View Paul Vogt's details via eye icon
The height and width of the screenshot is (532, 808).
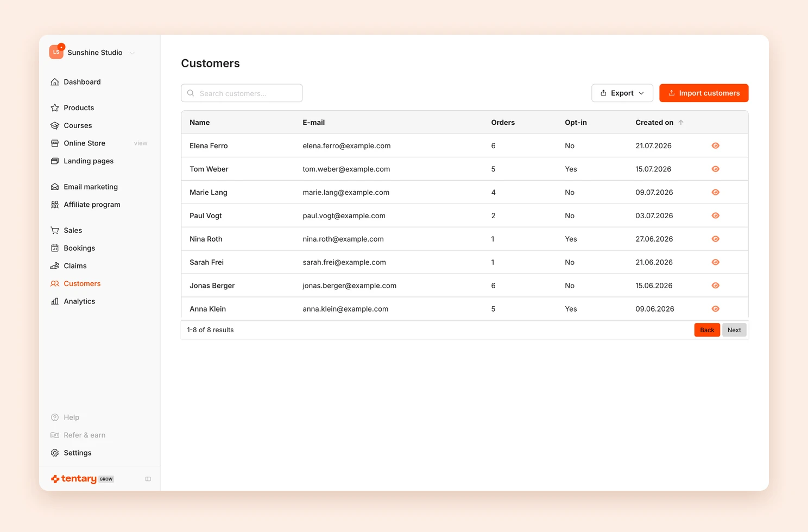[716, 216]
